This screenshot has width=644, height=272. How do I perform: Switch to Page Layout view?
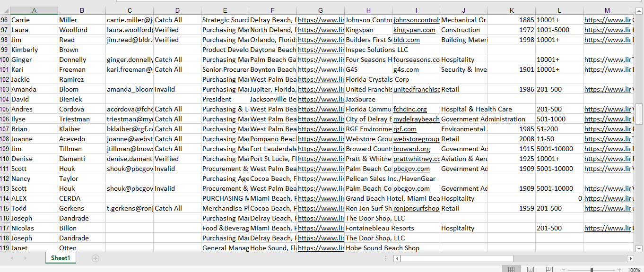(x=530, y=269)
